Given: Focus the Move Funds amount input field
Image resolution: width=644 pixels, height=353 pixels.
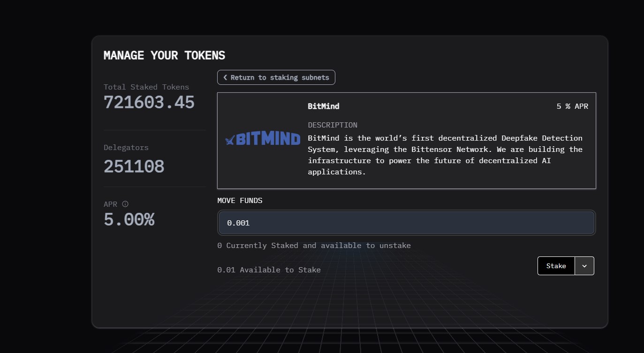Looking at the screenshot, I should coord(406,223).
